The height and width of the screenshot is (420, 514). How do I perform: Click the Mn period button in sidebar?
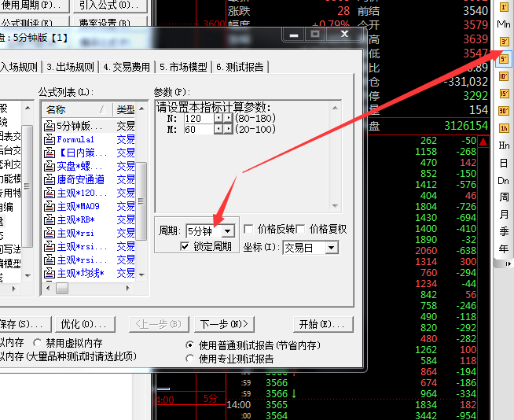(504, 24)
